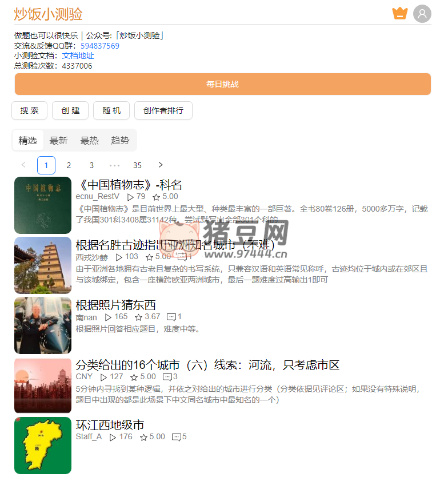The height and width of the screenshot is (477, 448).
Task: Switch to the 趋势 tab
Action: click(121, 140)
